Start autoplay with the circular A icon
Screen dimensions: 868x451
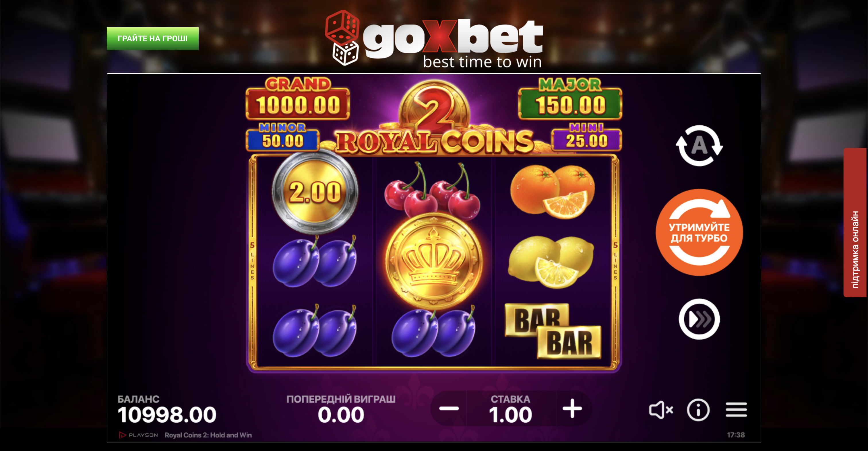click(699, 145)
